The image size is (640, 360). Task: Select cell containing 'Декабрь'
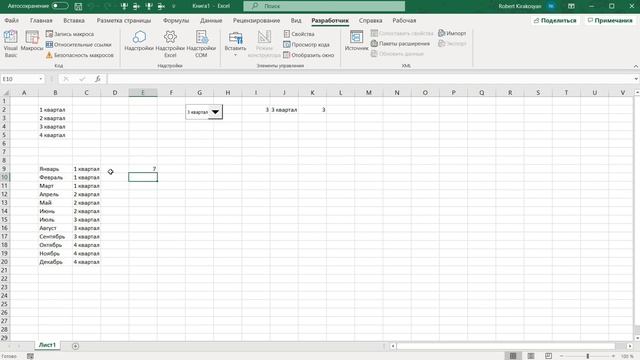tap(56, 262)
